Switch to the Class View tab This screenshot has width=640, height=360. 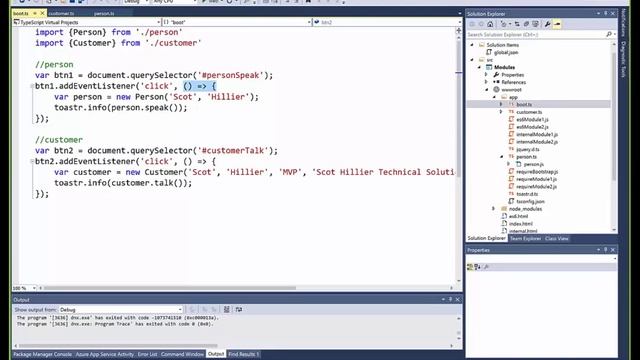pyautogui.click(x=556, y=238)
